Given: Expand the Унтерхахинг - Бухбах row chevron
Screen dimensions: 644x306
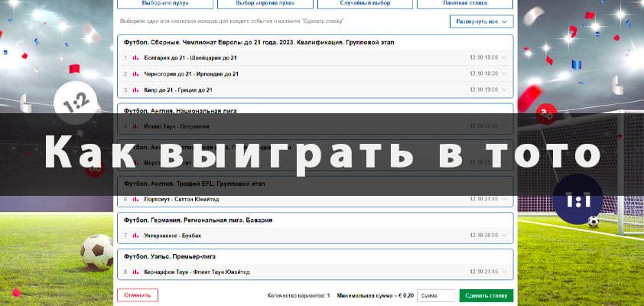Looking at the screenshot, I should click(x=504, y=236).
